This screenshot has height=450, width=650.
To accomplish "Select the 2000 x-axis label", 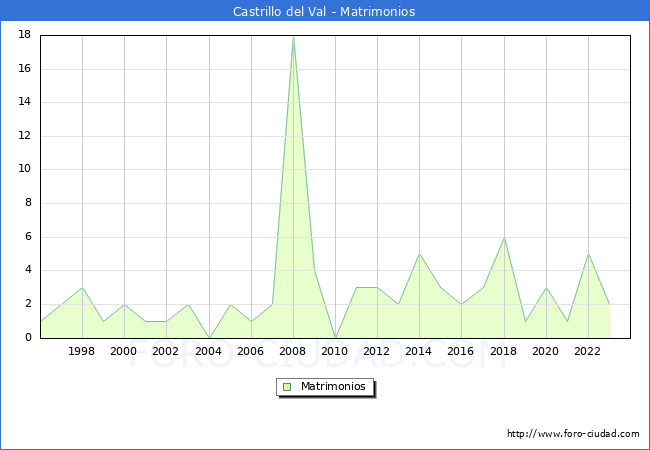I will [124, 351].
